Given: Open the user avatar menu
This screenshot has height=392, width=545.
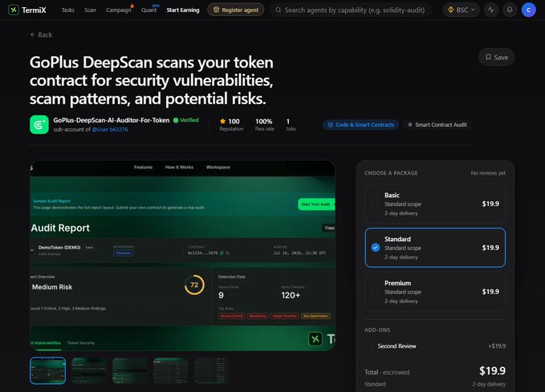Looking at the screenshot, I should pos(528,10).
